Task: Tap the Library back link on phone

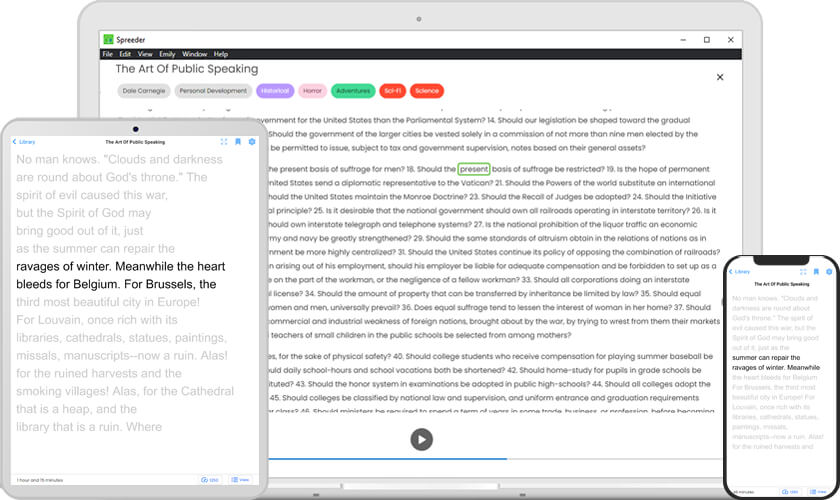Action: (739, 272)
